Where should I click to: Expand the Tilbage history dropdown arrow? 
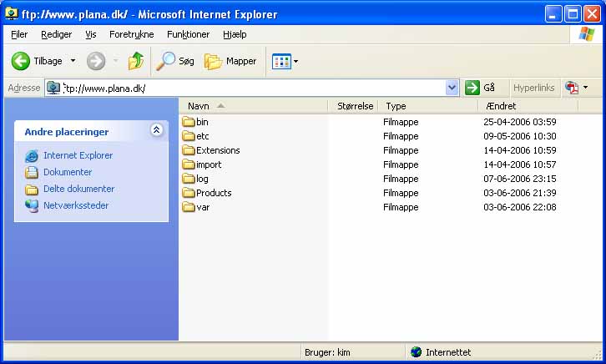73,61
